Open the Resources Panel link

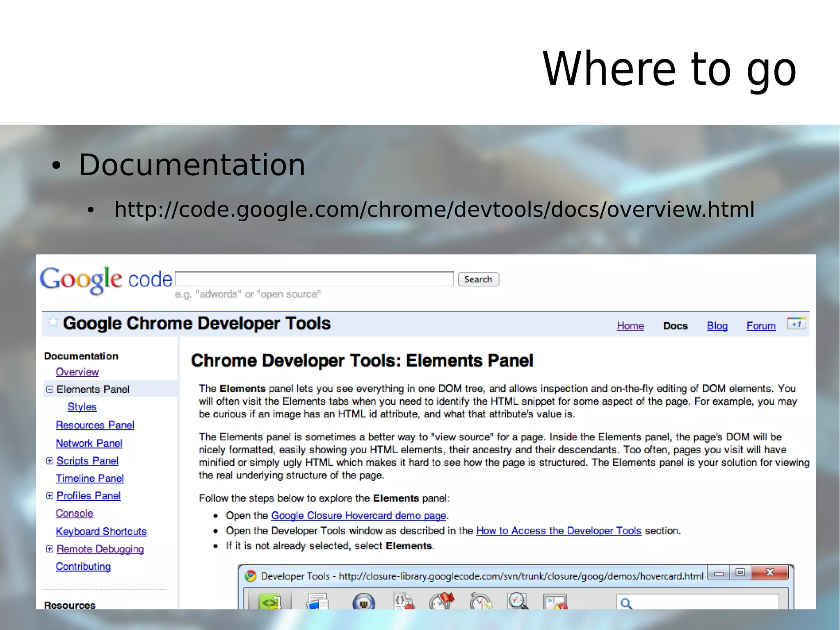click(95, 425)
